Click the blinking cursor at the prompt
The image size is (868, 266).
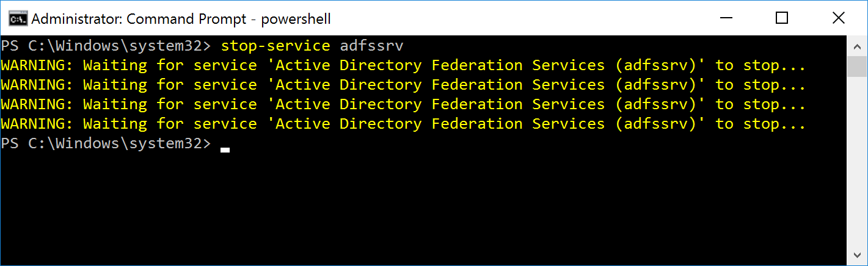point(225,148)
